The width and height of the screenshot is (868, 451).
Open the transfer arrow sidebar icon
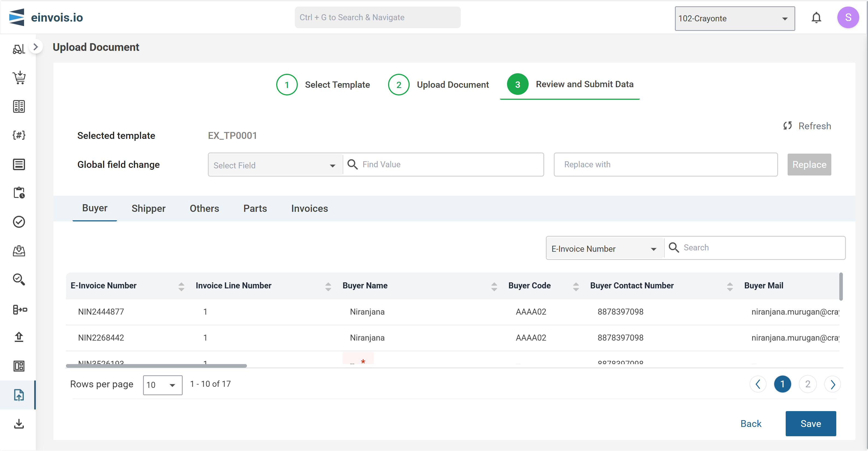point(20,309)
